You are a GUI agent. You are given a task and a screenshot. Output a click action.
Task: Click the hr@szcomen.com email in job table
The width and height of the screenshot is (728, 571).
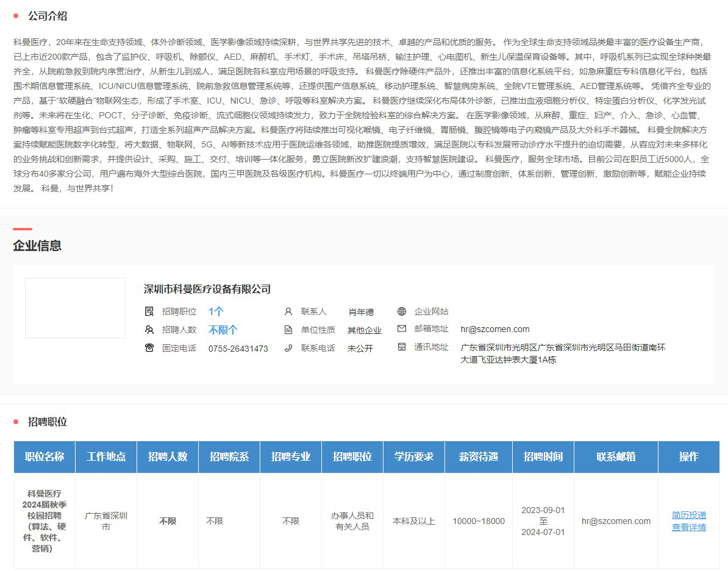(616, 521)
